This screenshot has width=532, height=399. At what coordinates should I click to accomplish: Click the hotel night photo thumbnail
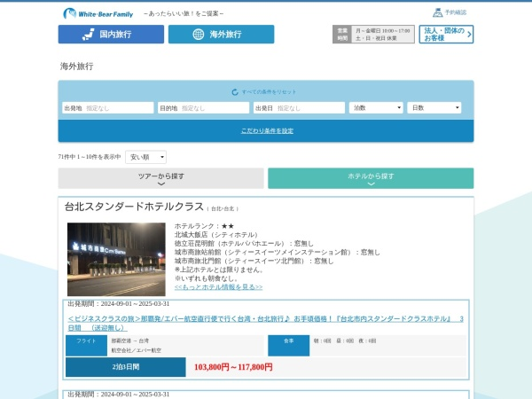tap(116, 259)
